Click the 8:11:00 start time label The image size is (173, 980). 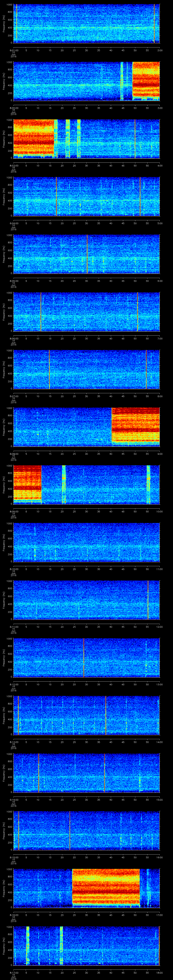(x=14, y=627)
